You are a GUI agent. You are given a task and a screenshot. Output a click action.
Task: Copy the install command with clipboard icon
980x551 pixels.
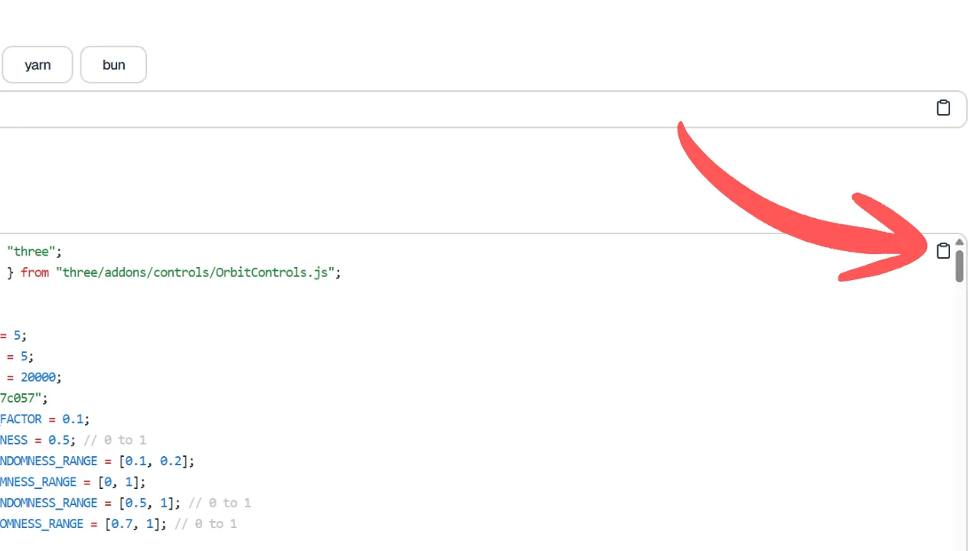coord(943,108)
